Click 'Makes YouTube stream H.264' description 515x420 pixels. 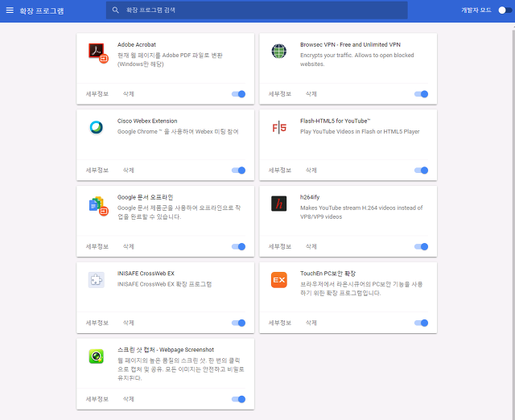point(361,212)
